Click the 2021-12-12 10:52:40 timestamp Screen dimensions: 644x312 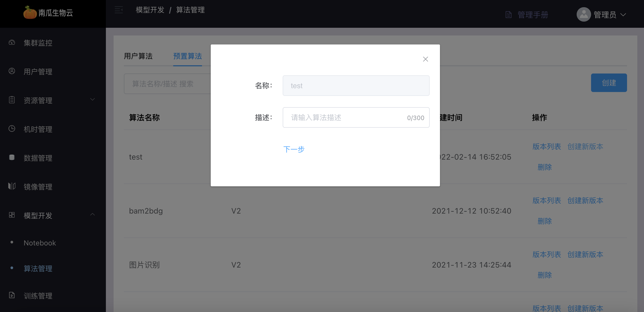[x=472, y=211]
